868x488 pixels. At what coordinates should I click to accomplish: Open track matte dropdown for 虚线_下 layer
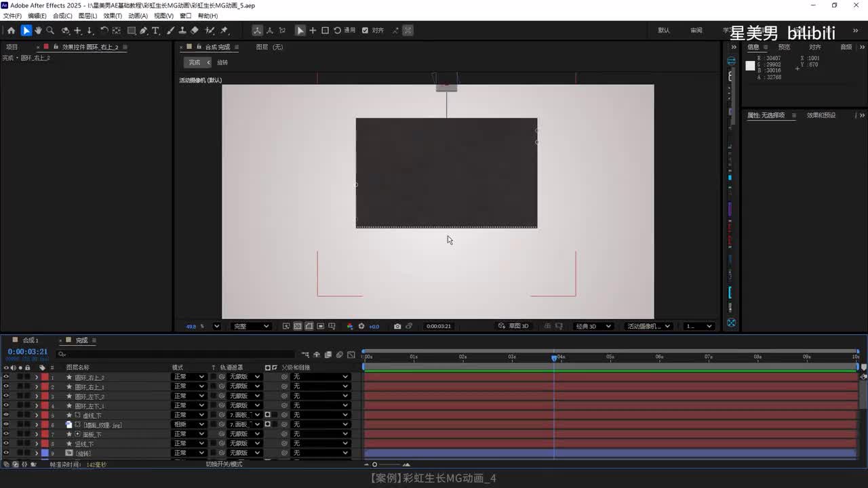(244, 415)
